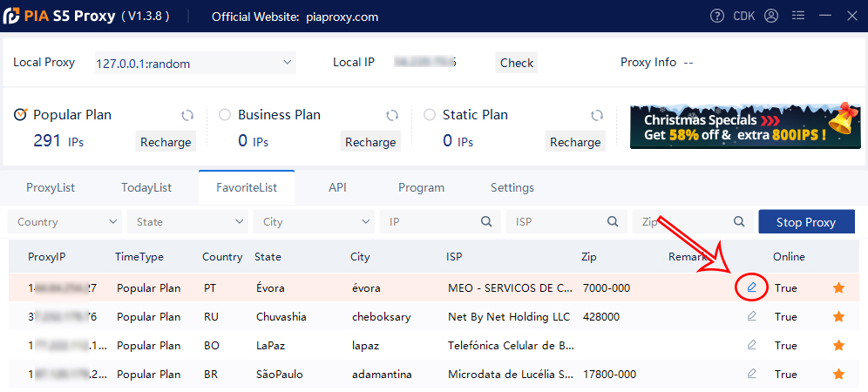
Task: Open the State filter dropdown
Action: pos(187,221)
